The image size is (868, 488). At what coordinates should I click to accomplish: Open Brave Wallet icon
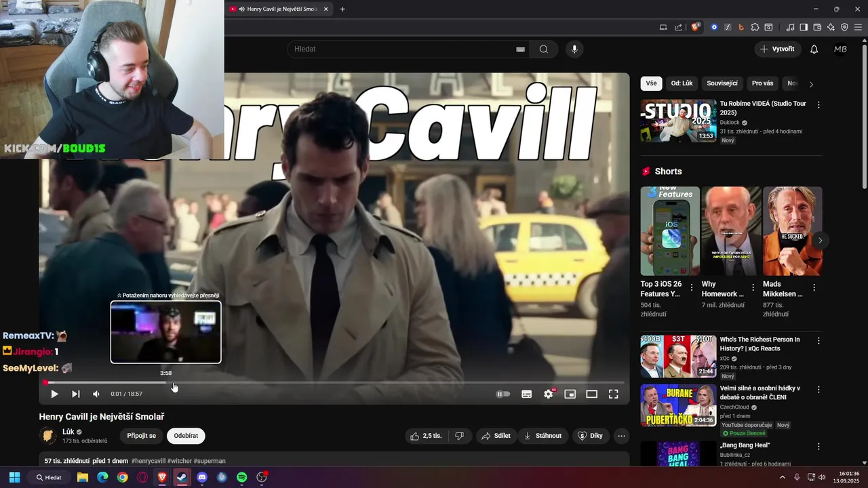pyautogui.click(x=817, y=27)
